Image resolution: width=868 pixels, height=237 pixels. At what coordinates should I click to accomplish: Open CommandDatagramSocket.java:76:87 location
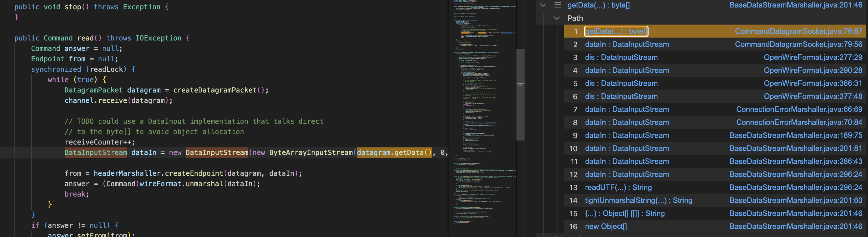(799, 31)
